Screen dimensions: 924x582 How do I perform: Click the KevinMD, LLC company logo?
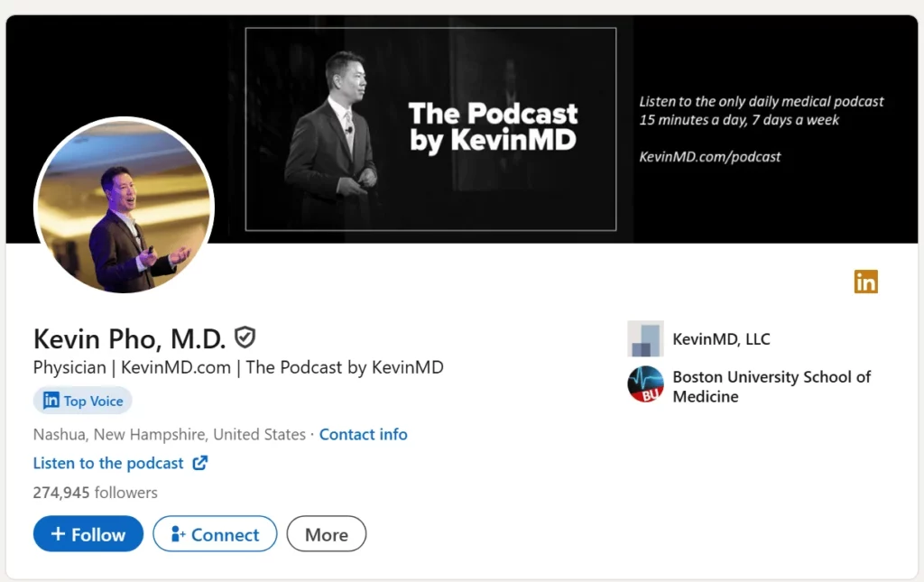[645, 339]
